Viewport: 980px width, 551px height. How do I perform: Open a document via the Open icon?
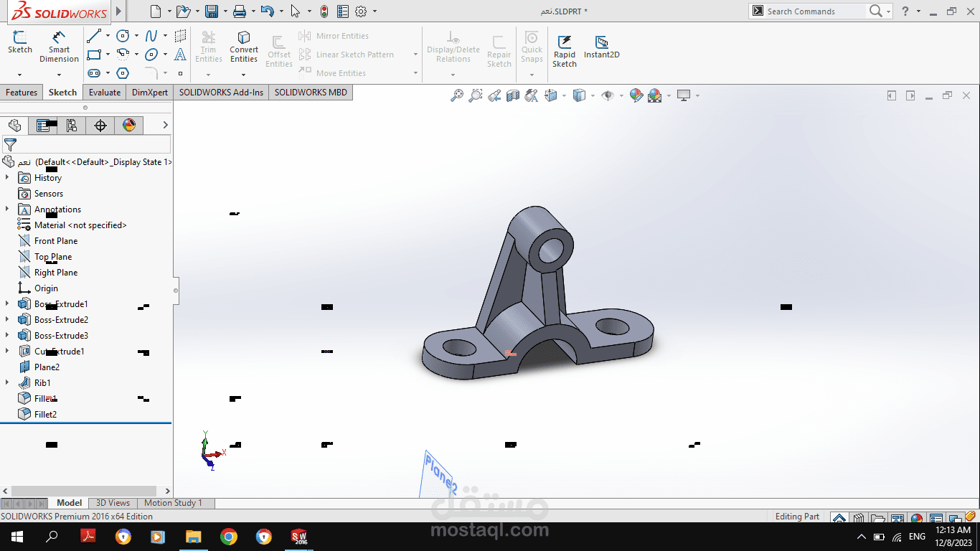tap(183, 11)
